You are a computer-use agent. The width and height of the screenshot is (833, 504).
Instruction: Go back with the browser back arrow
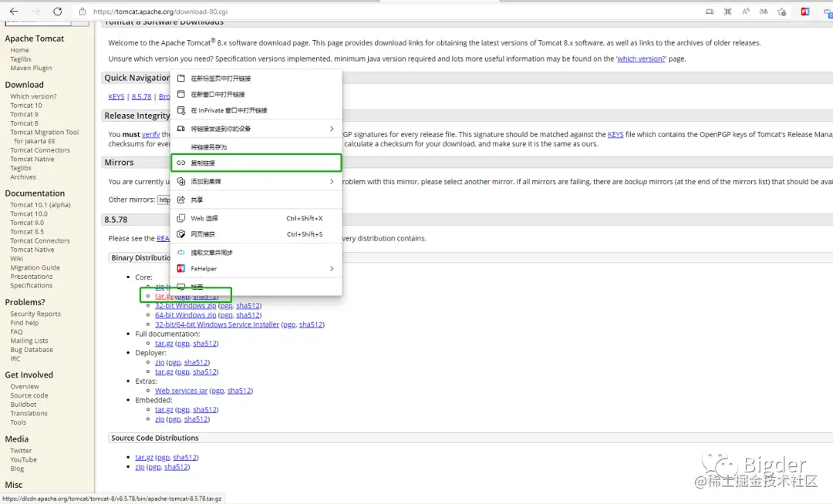tap(14, 11)
